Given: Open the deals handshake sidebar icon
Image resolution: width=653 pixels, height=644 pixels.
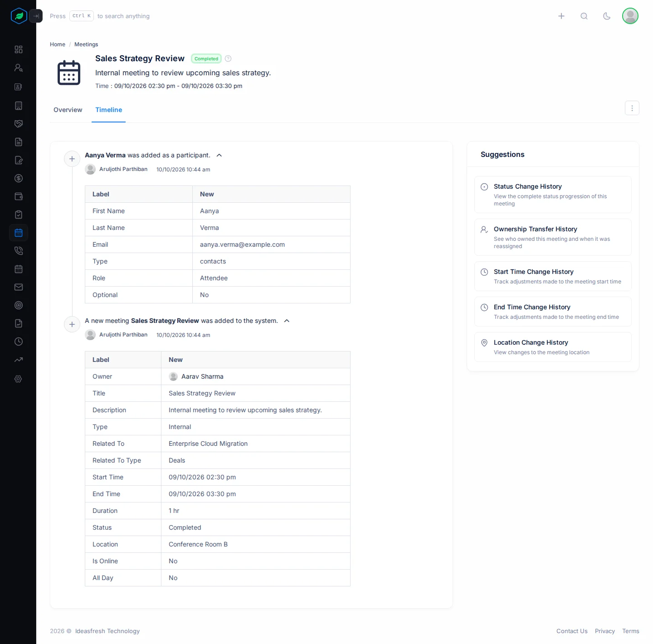Looking at the screenshot, I should pyautogui.click(x=19, y=124).
